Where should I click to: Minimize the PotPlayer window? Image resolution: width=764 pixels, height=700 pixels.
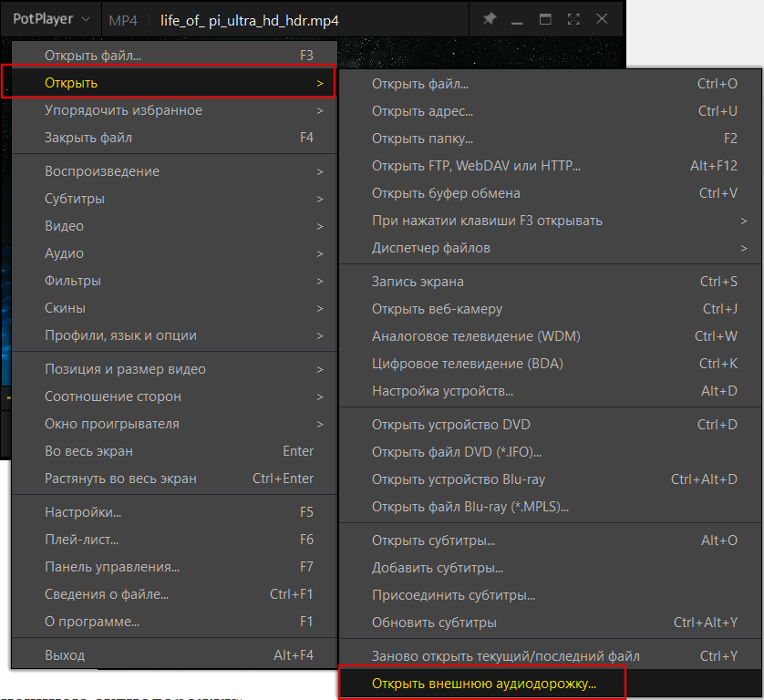[x=518, y=19]
